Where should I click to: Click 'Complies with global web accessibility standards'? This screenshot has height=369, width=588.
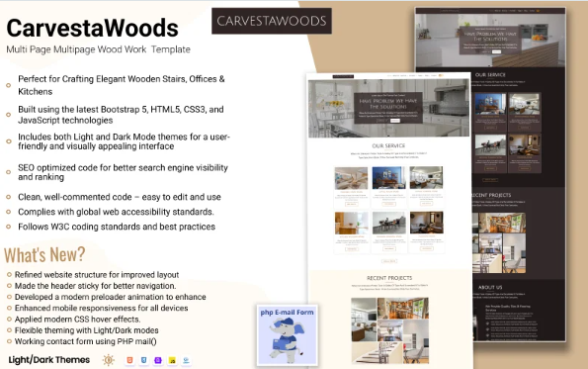coord(116,212)
